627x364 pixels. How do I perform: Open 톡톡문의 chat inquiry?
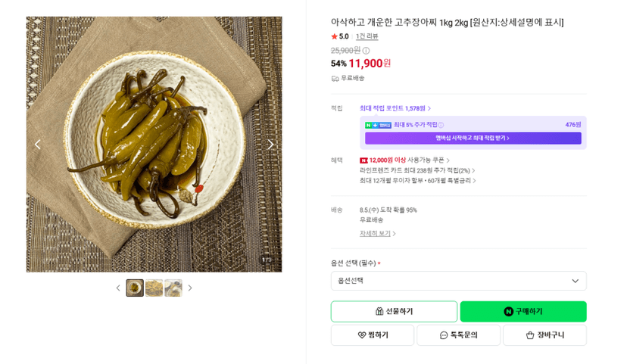(x=458, y=334)
